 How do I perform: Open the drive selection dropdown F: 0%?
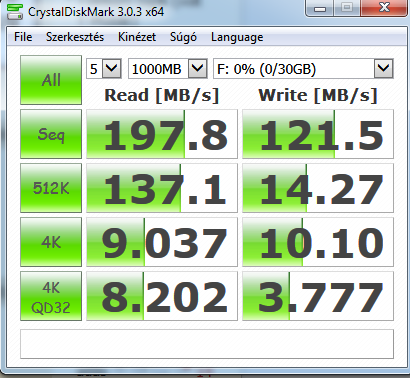303,69
